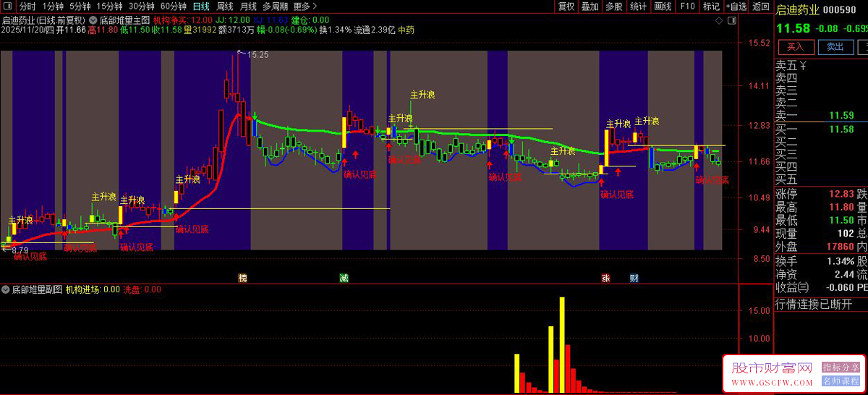The width and height of the screenshot is (868, 395).
Task: Click the 多股 multi-stock button
Action: click(614, 7)
